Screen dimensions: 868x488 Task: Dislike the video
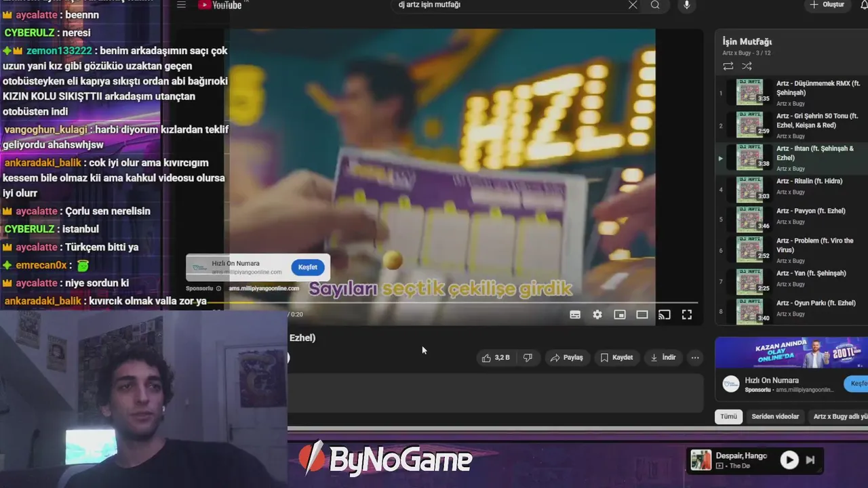(528, 358)
